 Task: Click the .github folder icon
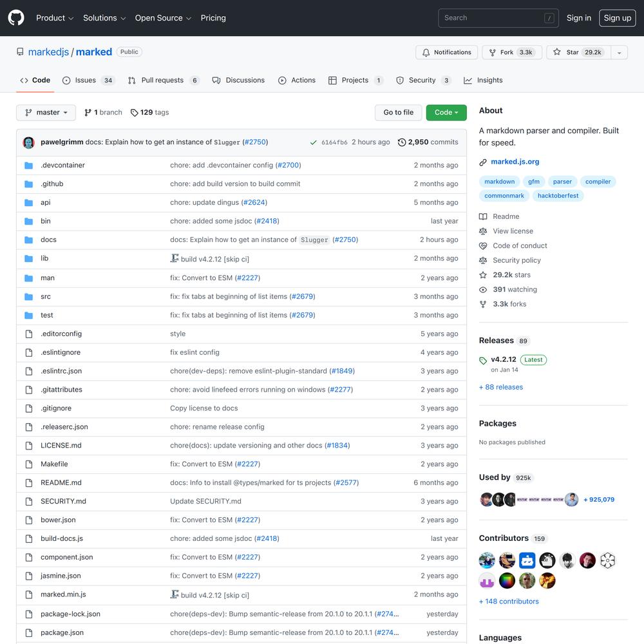point(29,184)
